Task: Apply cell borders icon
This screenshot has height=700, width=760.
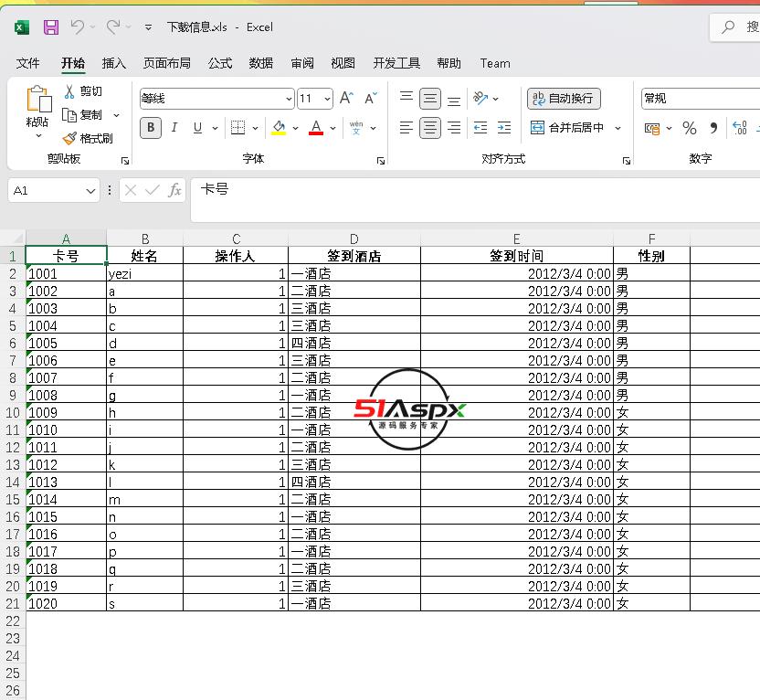Action: (x=237, y=128)
